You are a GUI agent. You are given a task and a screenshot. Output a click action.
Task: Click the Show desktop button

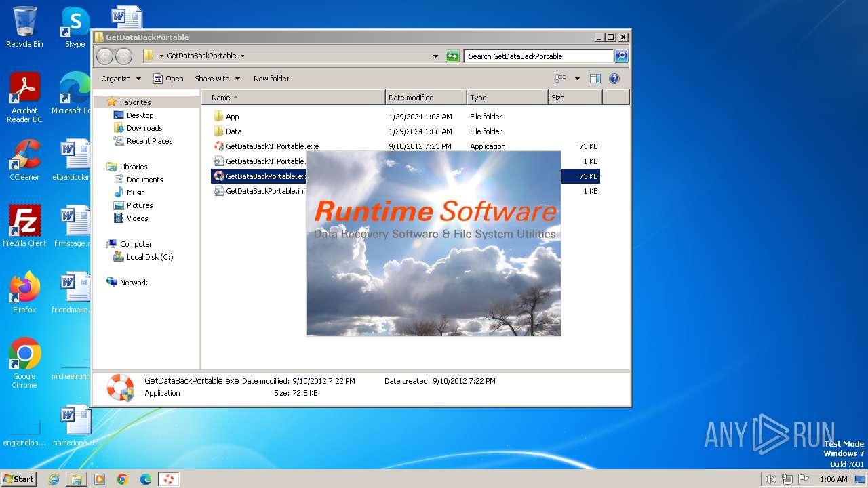tap(860, 479)
